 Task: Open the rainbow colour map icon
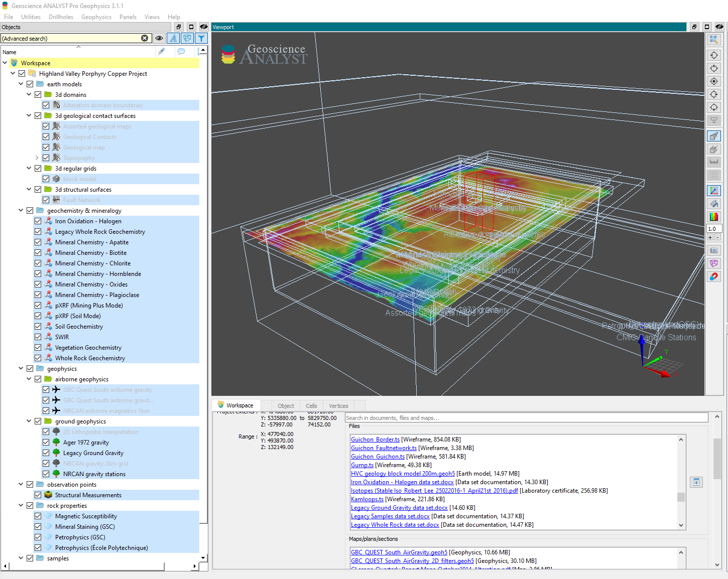pyautogui.click(x=713, y=217)
